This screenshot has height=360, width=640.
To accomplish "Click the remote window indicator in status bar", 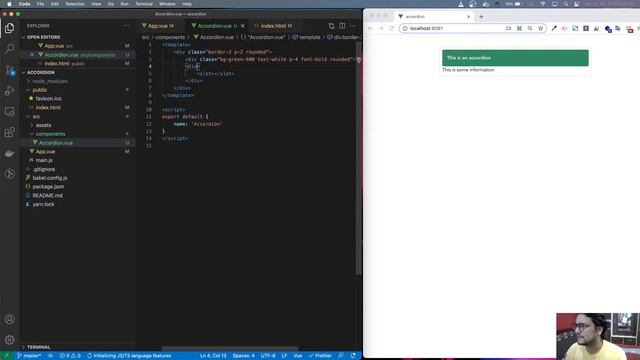I will (7, 356).
